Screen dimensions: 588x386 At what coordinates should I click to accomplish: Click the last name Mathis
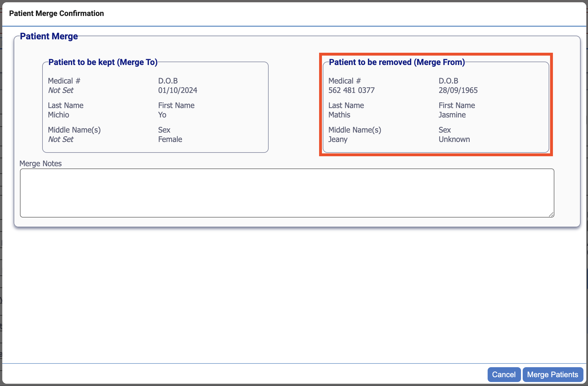tap(339, 115)
